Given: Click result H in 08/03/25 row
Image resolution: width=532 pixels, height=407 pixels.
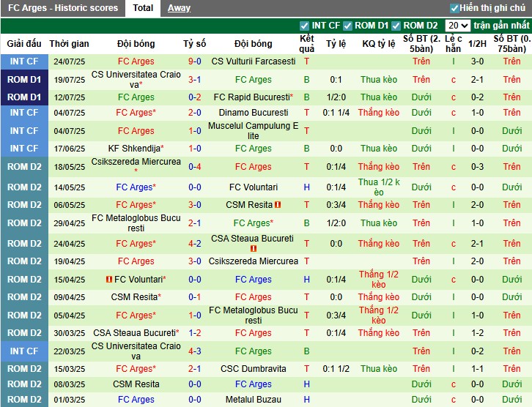Looking at the screenshot, I should point(307,384).
